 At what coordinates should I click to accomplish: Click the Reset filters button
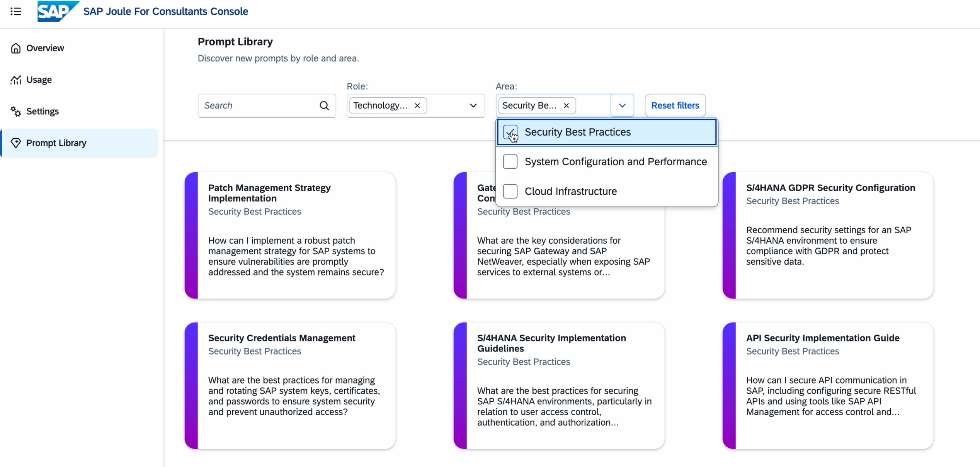coord(675,105)
